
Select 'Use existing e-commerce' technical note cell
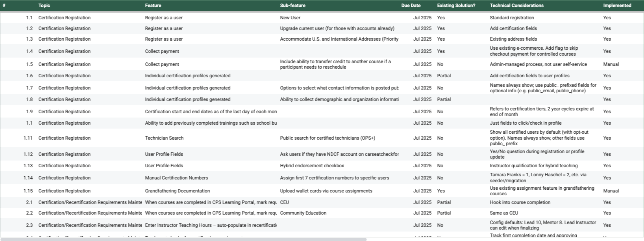pyautogui.click(x=534, y=51)
